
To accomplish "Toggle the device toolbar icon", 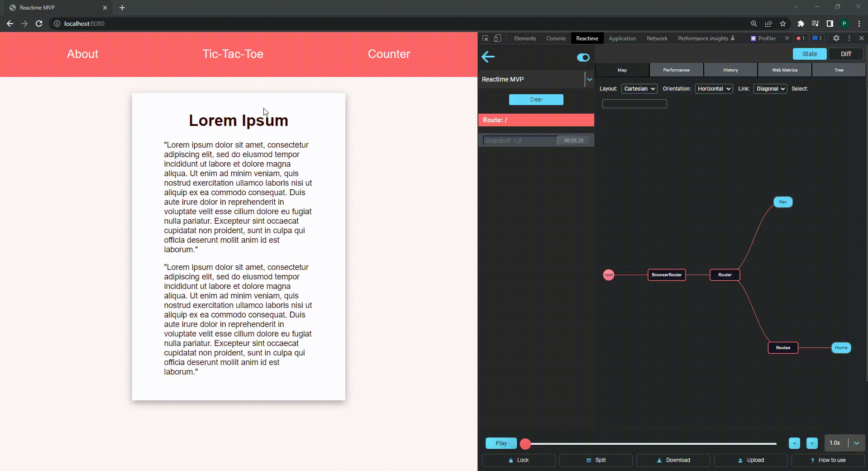I will tap(497, 38).
